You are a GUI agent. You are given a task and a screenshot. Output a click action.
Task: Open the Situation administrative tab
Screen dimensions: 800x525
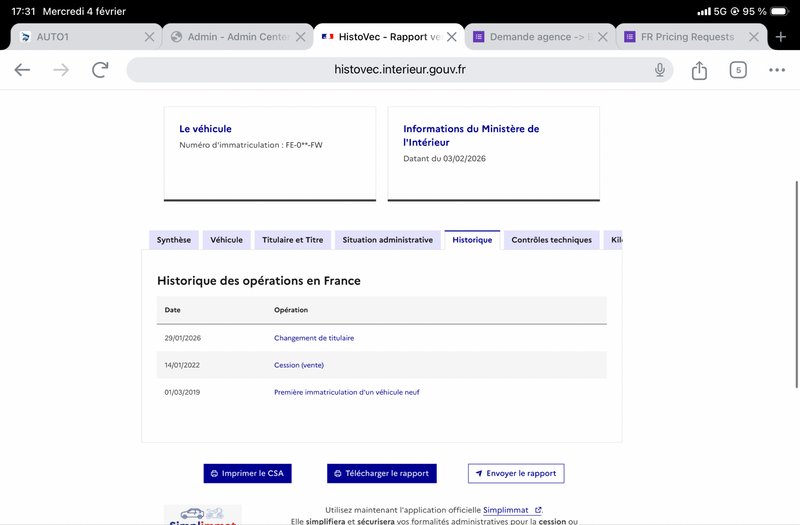coord(387,240)
